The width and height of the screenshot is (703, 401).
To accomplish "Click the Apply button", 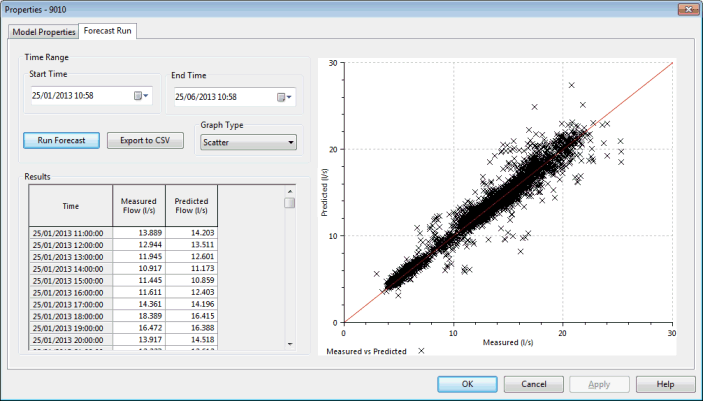I will pos(599,384).
